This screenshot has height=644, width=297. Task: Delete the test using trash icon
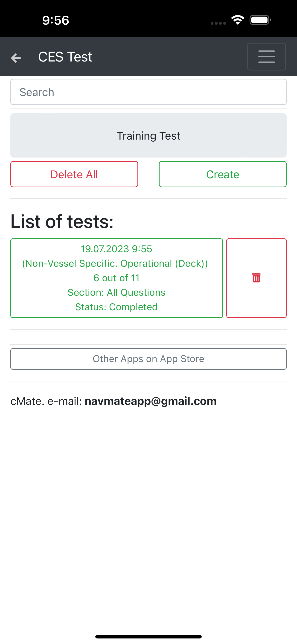[256, 278]
